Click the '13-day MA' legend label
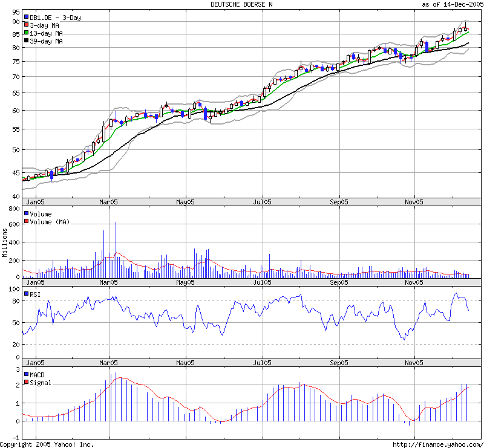The image size is (484, 448). tap(46, 33)
